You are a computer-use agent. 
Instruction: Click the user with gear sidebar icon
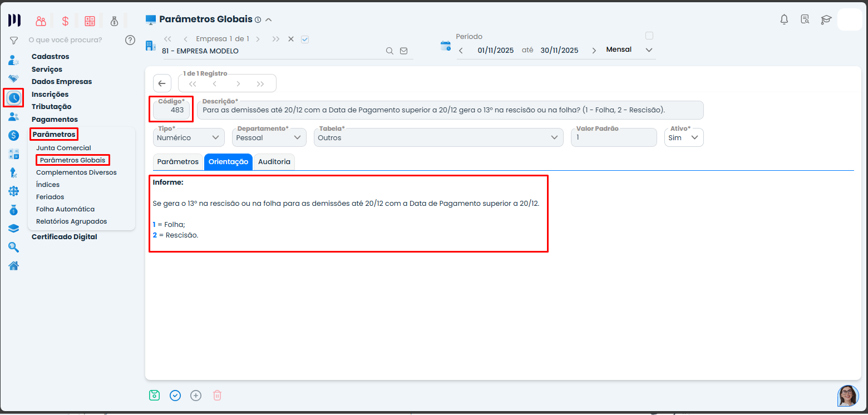point(14,60)
